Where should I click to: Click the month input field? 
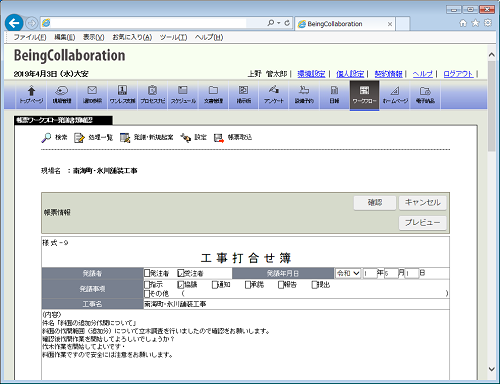pos(391,273)
